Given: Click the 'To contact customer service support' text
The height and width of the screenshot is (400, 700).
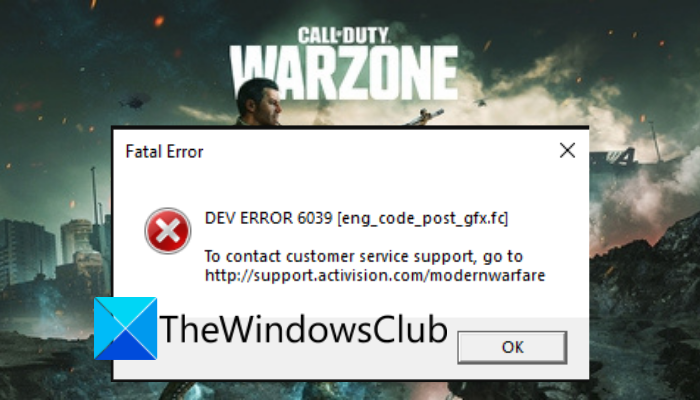Looking at the screenshot, I should [x=363, y=257].
